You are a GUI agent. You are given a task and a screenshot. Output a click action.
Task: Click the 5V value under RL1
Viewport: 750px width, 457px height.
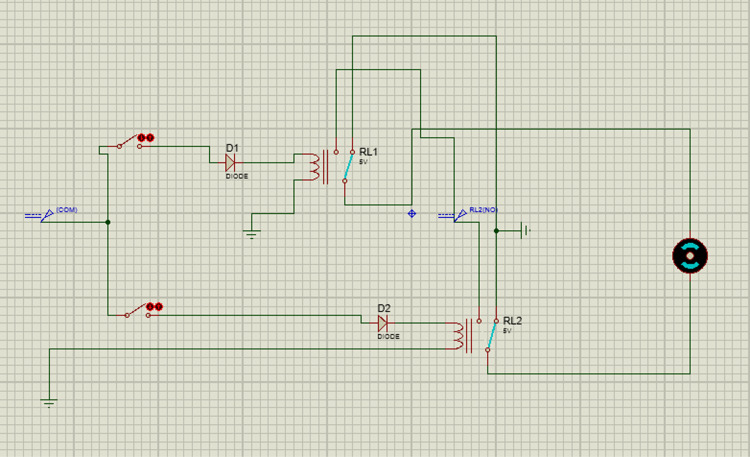tap(363, 162)
